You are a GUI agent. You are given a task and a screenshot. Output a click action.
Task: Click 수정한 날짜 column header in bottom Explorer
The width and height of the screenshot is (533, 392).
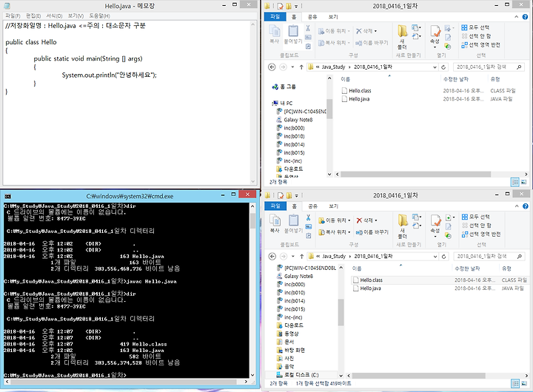[x=467, y=268]
